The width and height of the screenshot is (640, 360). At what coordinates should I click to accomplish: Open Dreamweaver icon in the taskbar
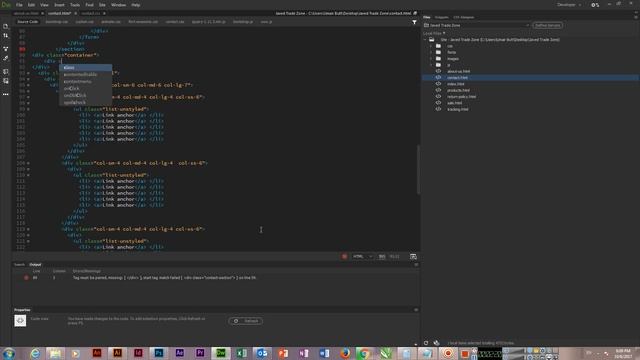[221, 353]
